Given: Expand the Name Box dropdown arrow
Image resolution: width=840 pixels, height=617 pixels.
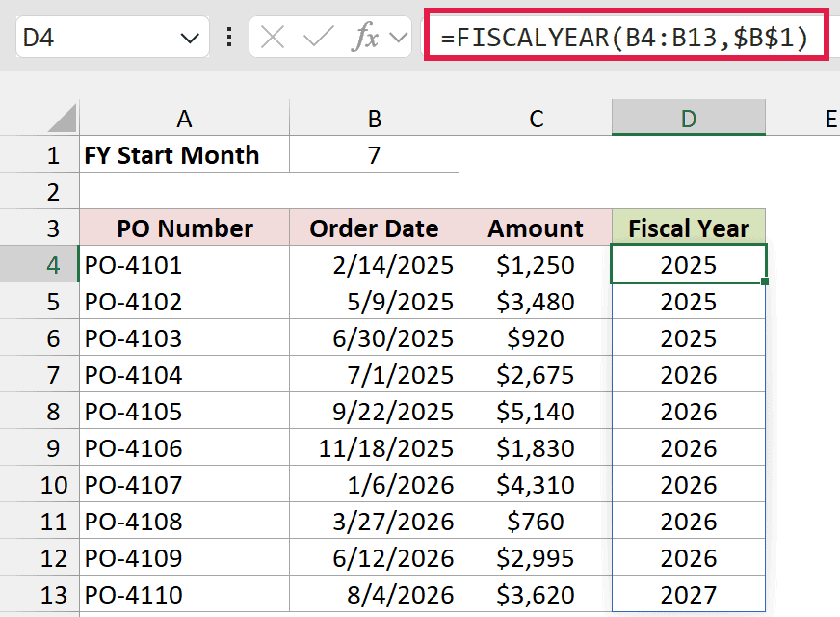Looking at the screenshot, I should click(x=190, y=38).
